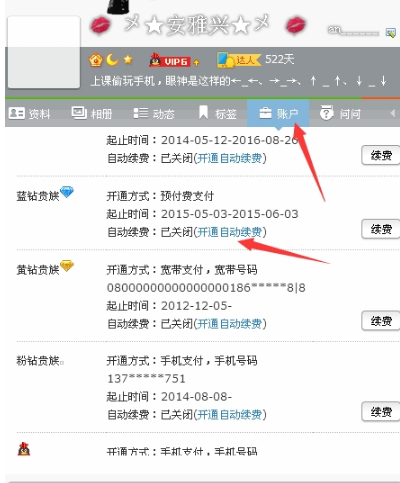This screenshot has height=483, width=400.
Task: Click 续费 for 粉钻贵族
Action: tap(381, 412)
